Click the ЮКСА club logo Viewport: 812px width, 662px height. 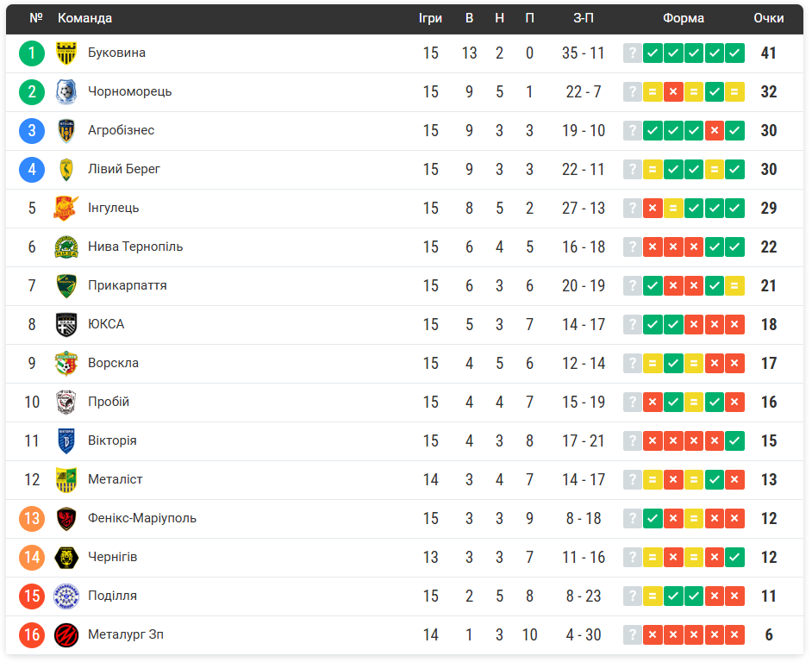pos(66,325)
